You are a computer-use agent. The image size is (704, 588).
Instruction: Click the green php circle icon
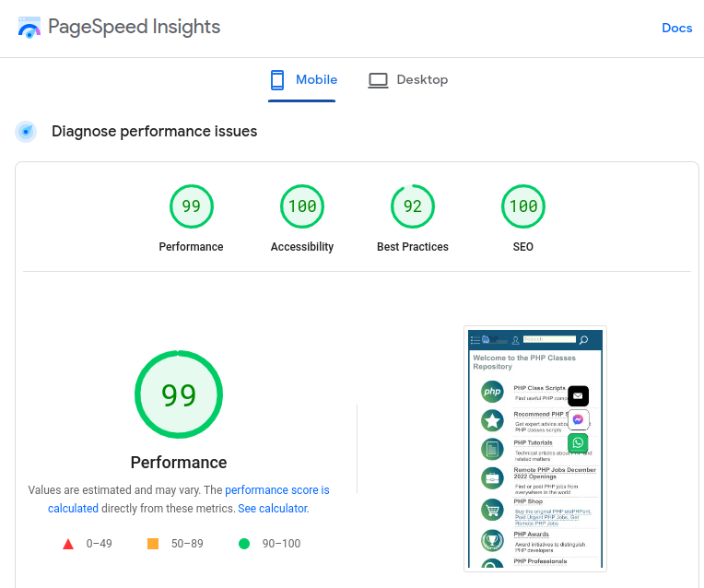pos(492,392)
